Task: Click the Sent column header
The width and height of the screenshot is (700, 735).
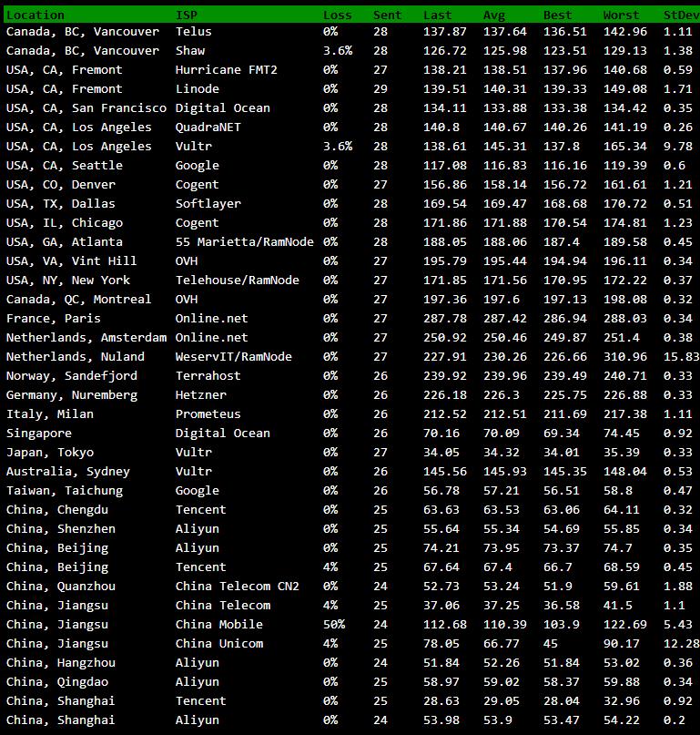Action: pos(387,15)
